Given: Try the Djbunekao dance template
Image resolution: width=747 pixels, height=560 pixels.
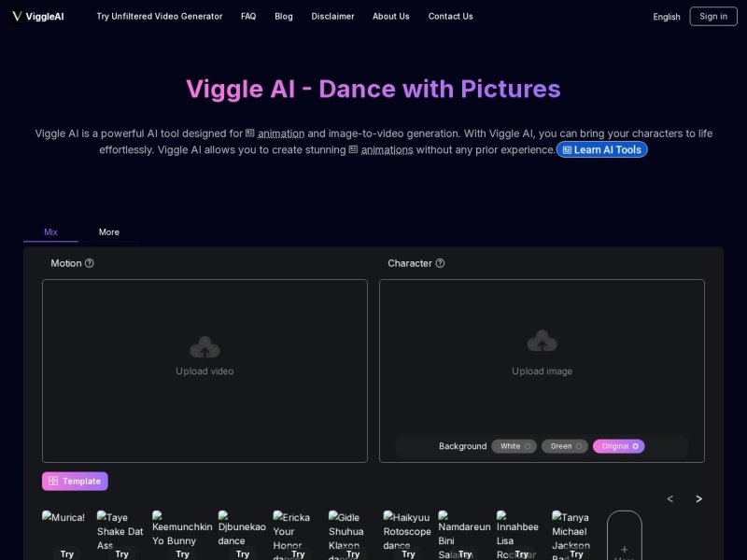Looking at the screenshot, I should tap(243, 553).
